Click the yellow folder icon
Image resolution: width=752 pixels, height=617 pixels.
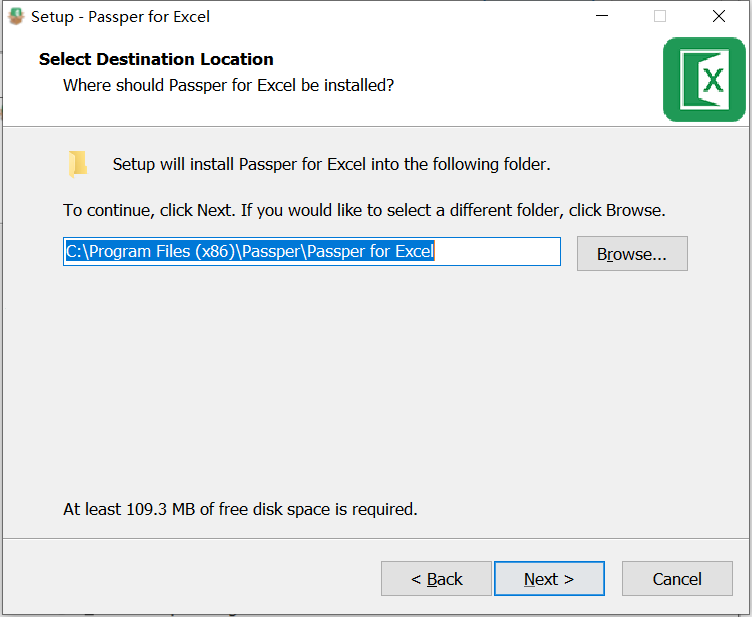tap(77, 164)
